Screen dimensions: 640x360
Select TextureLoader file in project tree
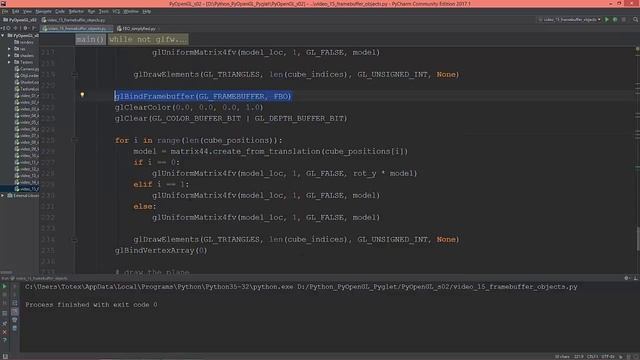(x=27, y=89)
